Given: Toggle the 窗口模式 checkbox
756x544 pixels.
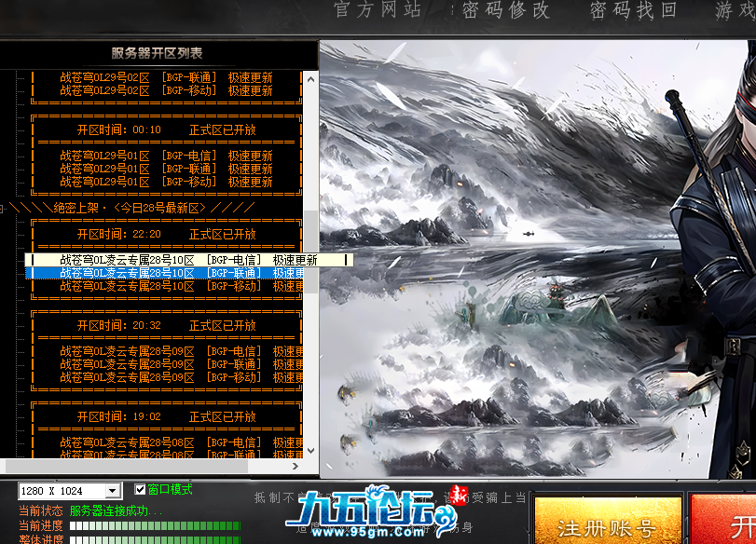Looking at the screenshot, I should pyautogui.click(x=140, y=490).
